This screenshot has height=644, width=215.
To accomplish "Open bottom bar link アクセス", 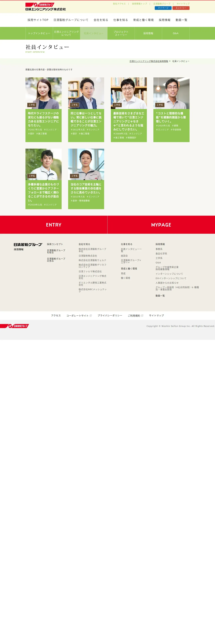I will click(x=56, y=315).
